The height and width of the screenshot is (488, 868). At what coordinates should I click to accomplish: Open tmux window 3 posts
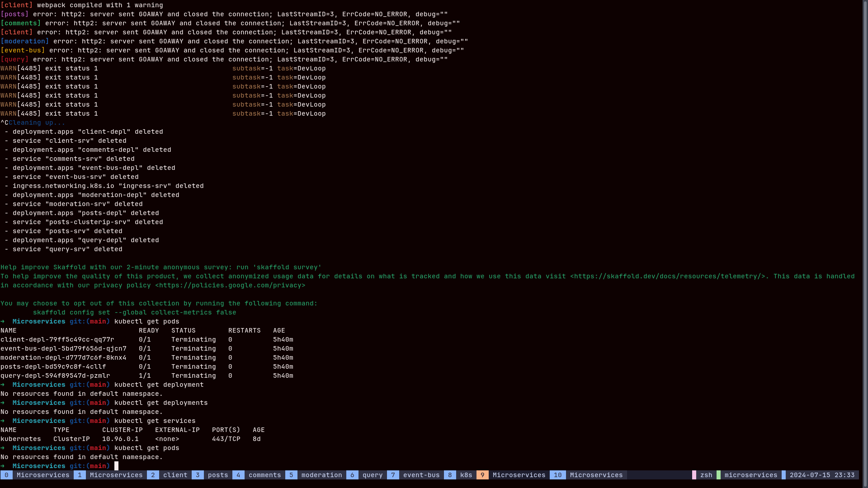click(x=212, y=475)
